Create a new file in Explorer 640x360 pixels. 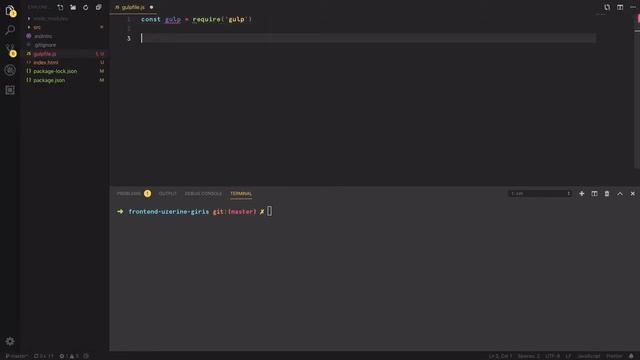(60, 7)
